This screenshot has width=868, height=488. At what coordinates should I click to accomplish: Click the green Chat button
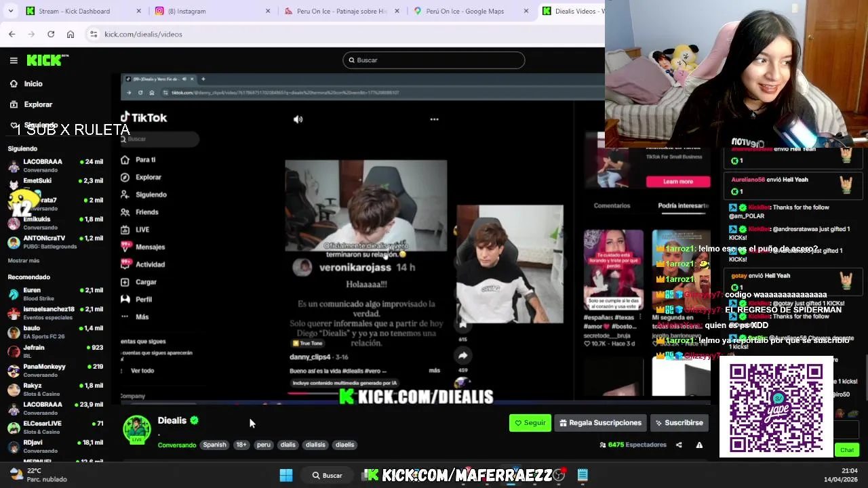point(847,450)
